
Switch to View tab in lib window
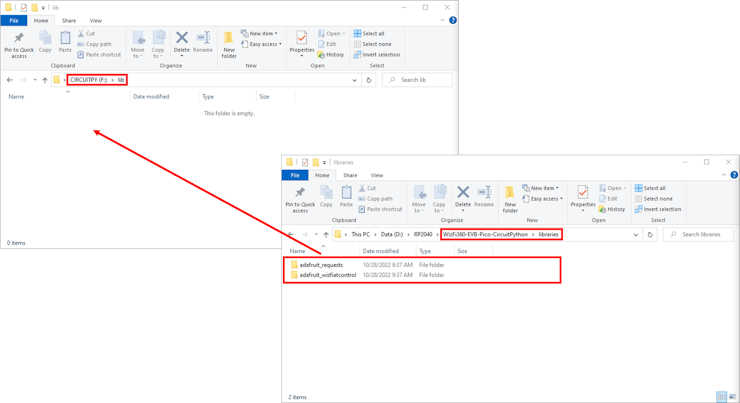(96, 21)
